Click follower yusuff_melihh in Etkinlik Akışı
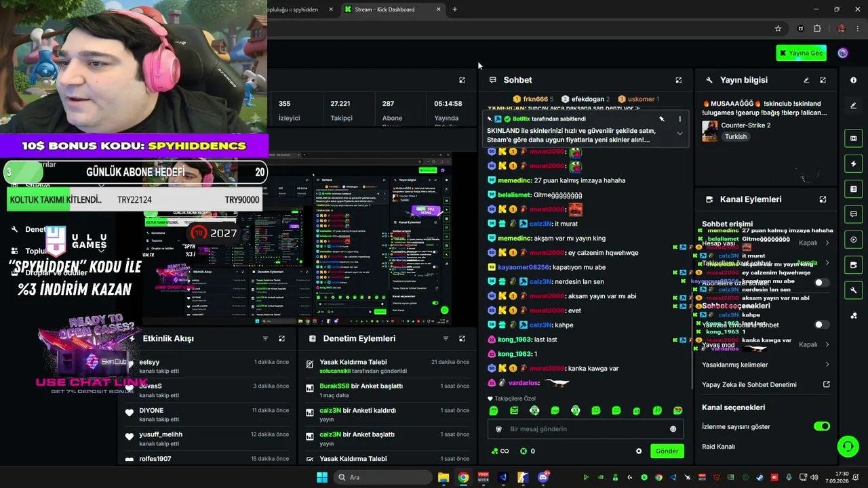 click(161, 434)
